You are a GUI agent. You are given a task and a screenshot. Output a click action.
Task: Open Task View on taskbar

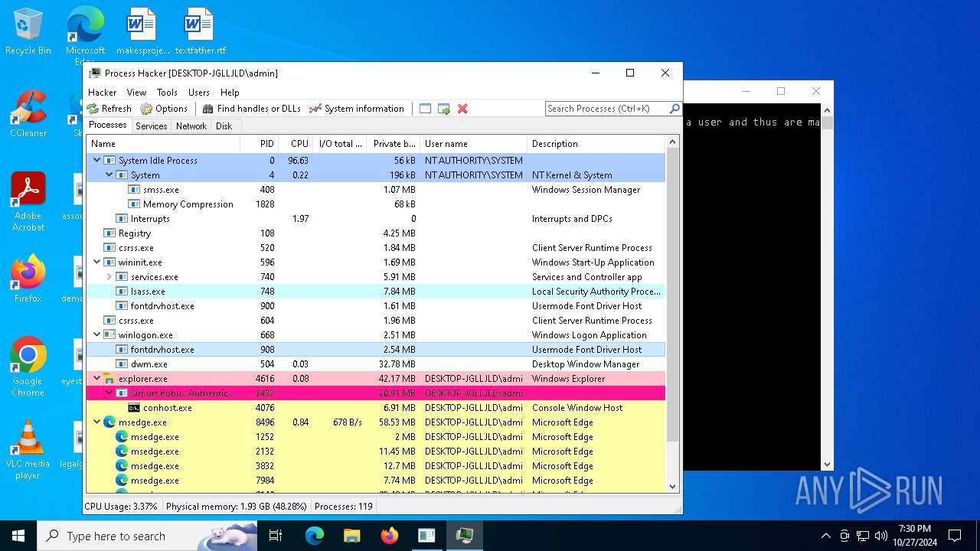pyautogui.click(x=276, y=536)
